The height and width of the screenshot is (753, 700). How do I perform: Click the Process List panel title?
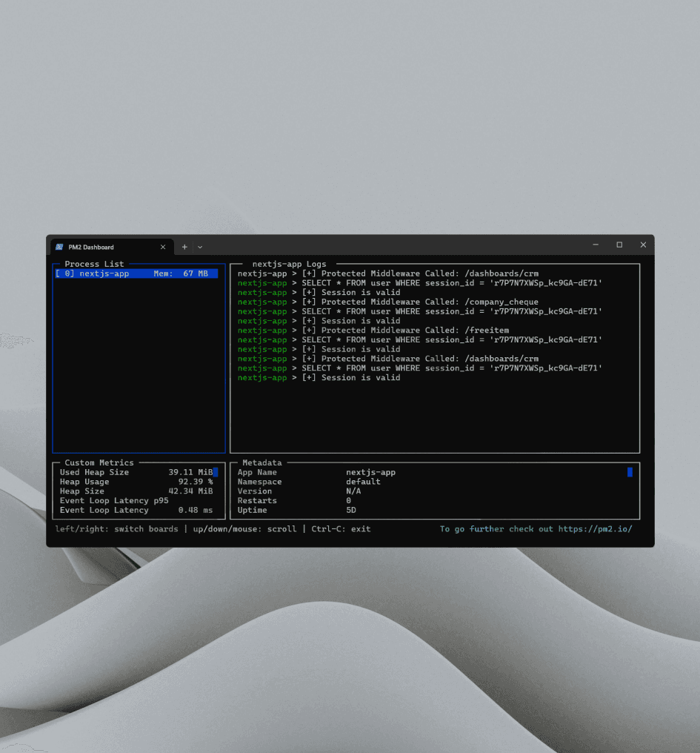point(94,264)
